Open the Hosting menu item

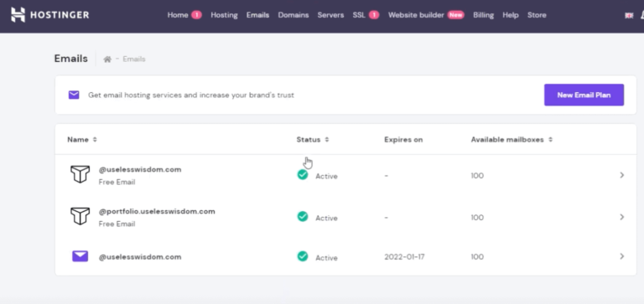pyautogui.click(x=224, y=15)
